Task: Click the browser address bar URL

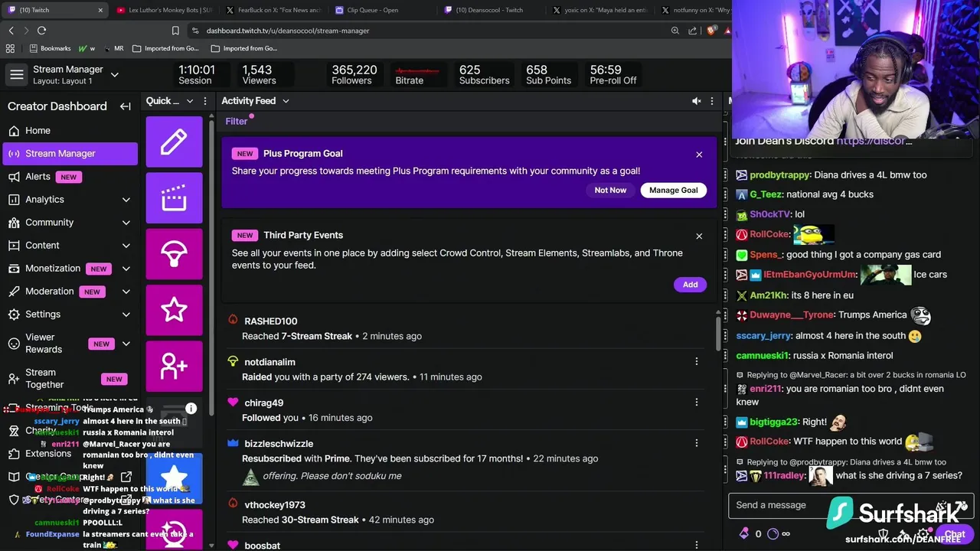Action: pyautogui.click(x=288, y=31)
